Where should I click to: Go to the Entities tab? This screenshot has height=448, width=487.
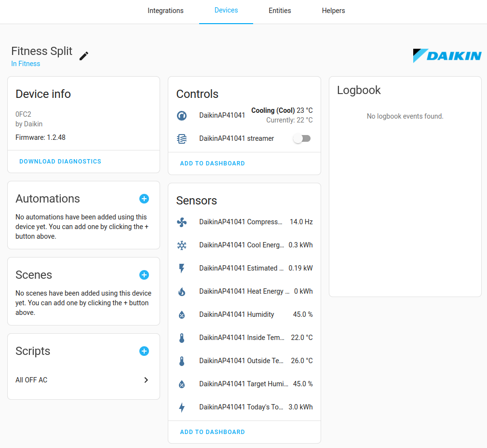point(280,11)
